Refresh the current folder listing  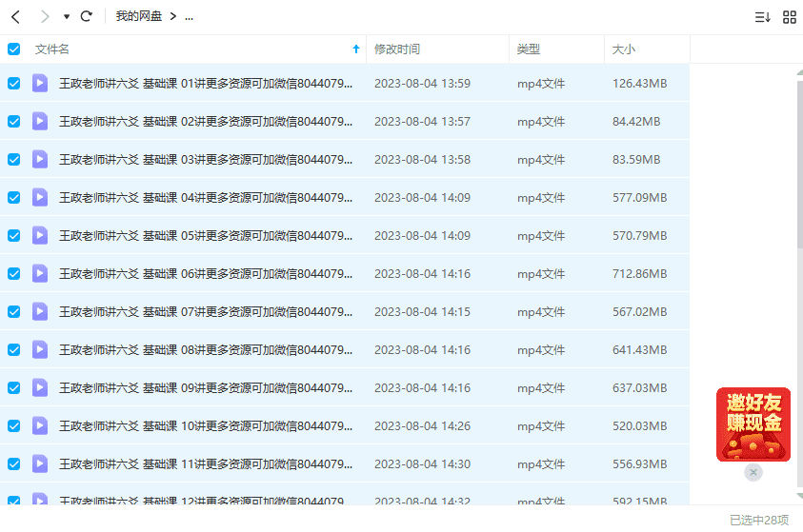pyautogui.click(x=87, y=16)
